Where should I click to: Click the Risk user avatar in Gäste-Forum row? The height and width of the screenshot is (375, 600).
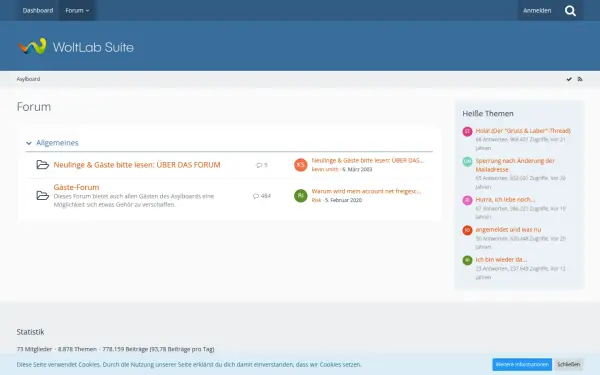(301, 196)
